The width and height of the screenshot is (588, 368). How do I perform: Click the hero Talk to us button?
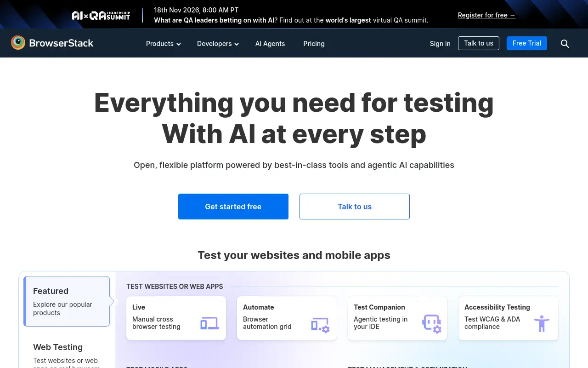pyautogui.click(x=355, y=207)
